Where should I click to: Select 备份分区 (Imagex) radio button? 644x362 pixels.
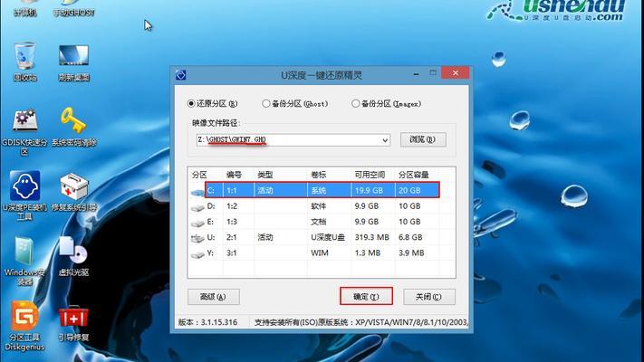coord(355,103)
